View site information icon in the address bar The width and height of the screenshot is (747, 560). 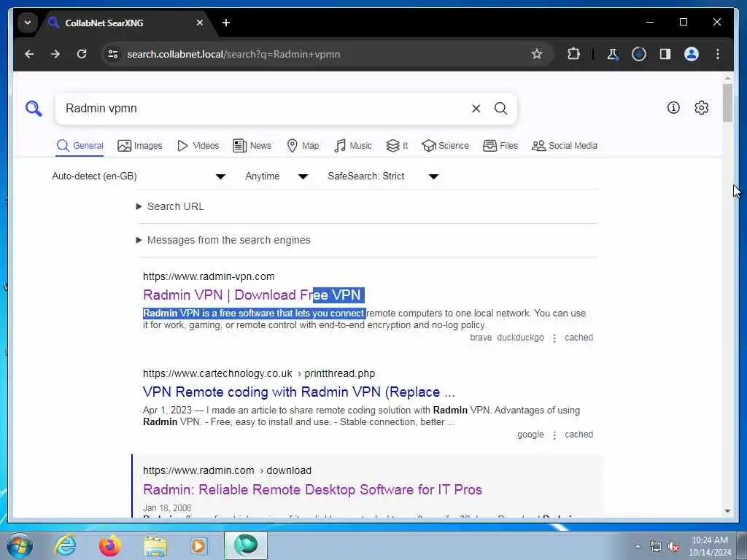click(x=113, y=54)
